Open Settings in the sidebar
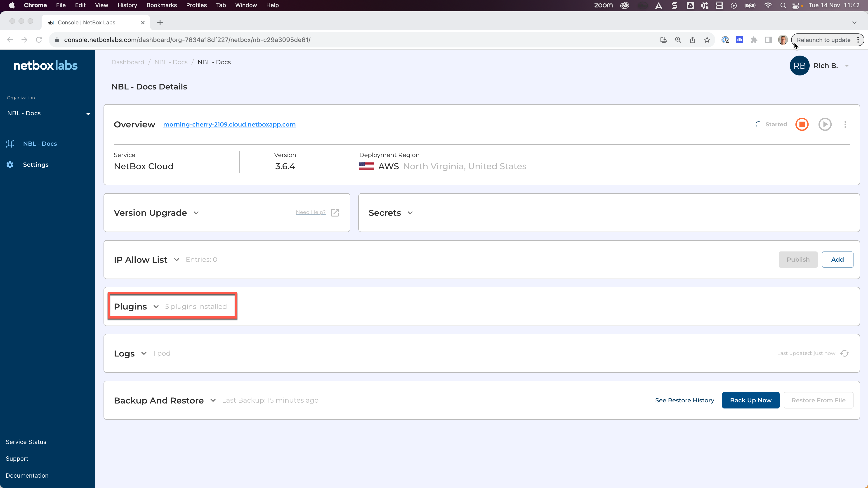The width and height of the screenshot is (868, 488). click(36, 164)
